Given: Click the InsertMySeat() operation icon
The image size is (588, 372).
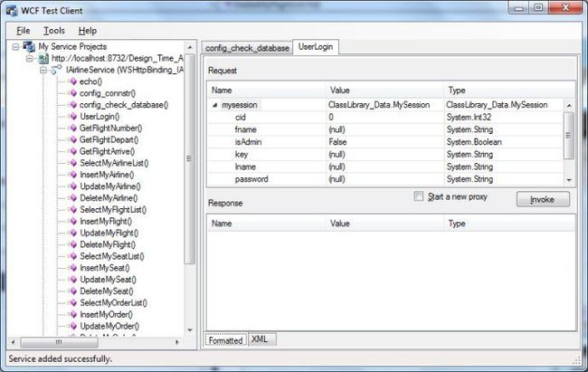Looking at the screenshot, I should (73, 268).
